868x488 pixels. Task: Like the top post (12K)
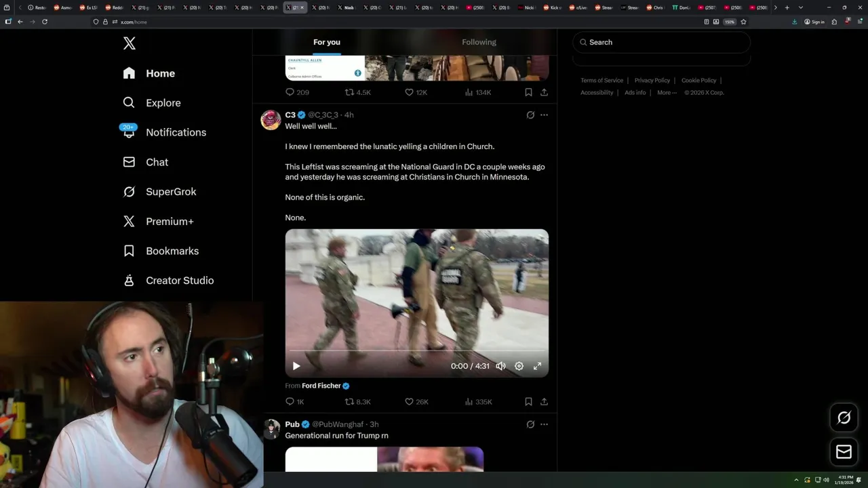(416, 92)
